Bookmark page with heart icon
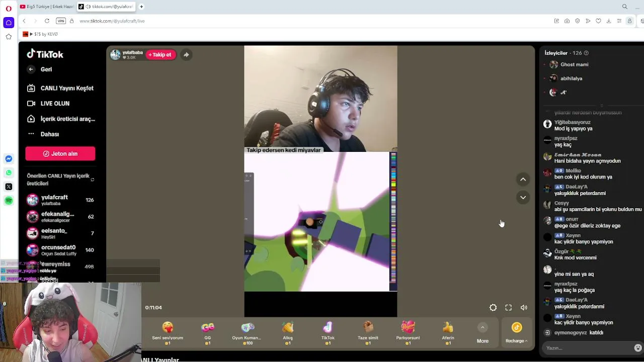 [x=598, y=21]
